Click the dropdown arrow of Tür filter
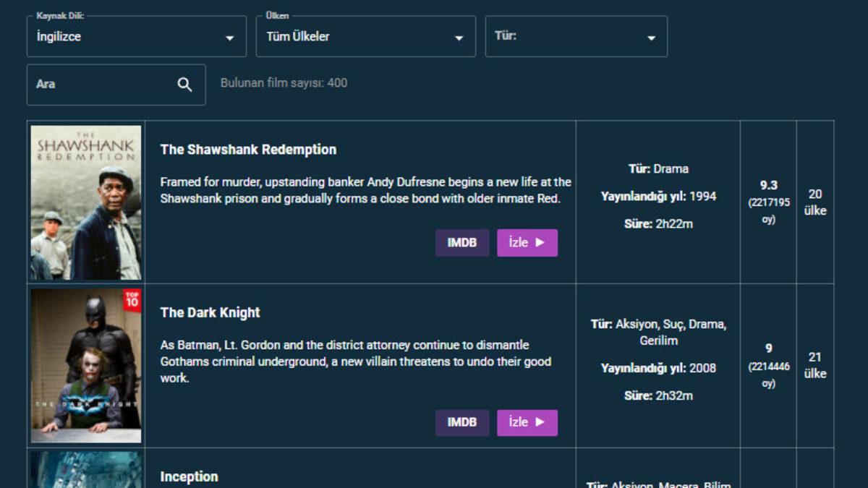 651,36
